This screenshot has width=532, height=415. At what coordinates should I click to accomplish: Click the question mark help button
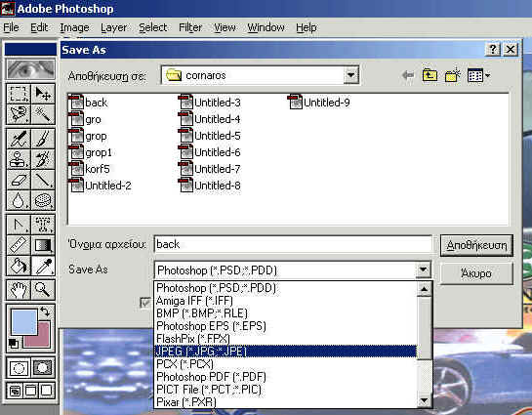(493, 50)
